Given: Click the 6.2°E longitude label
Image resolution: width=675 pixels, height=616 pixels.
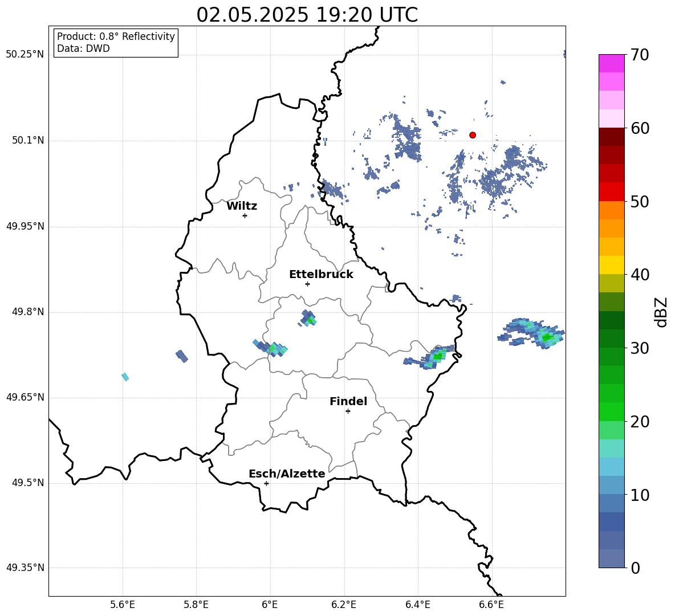Looking at the screenshot, I should (x=344, y=605).
